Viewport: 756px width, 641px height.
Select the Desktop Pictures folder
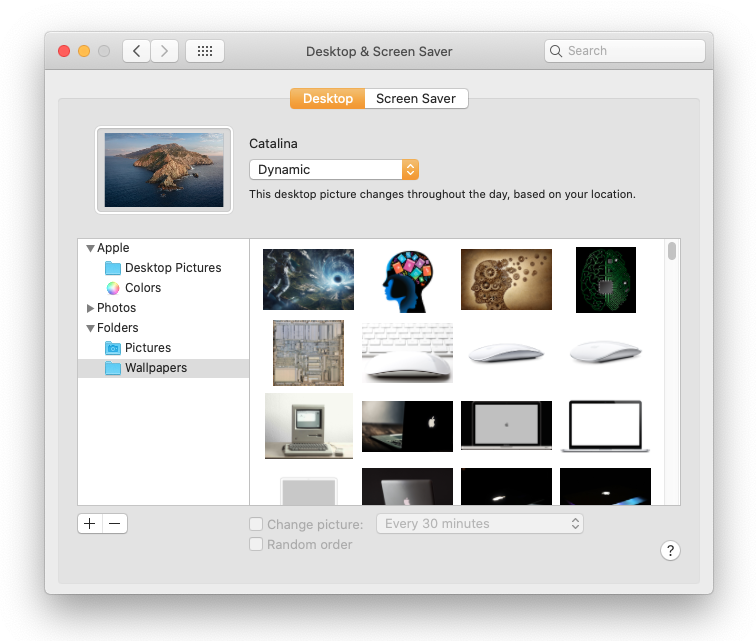tap(172, 268)
